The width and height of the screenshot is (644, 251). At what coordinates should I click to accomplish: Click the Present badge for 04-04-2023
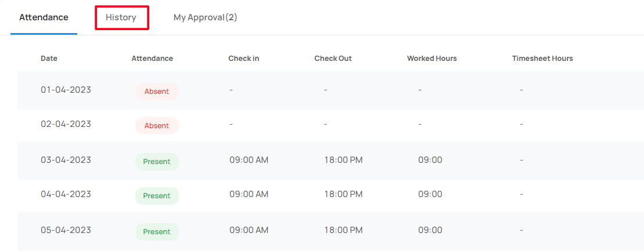pyautogui.click(x=157, y=195)
